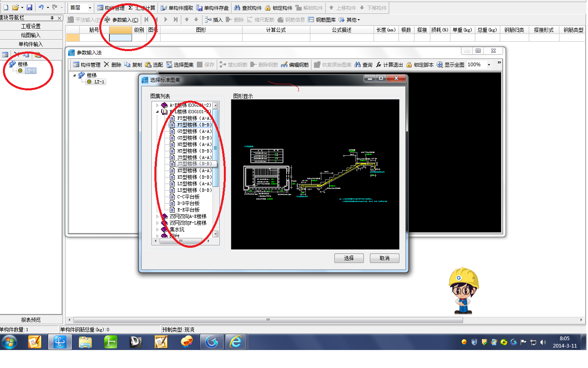
Task: Collapse F-L楼梯 (03G101-2) atlas group
Action: click(157, 112)
